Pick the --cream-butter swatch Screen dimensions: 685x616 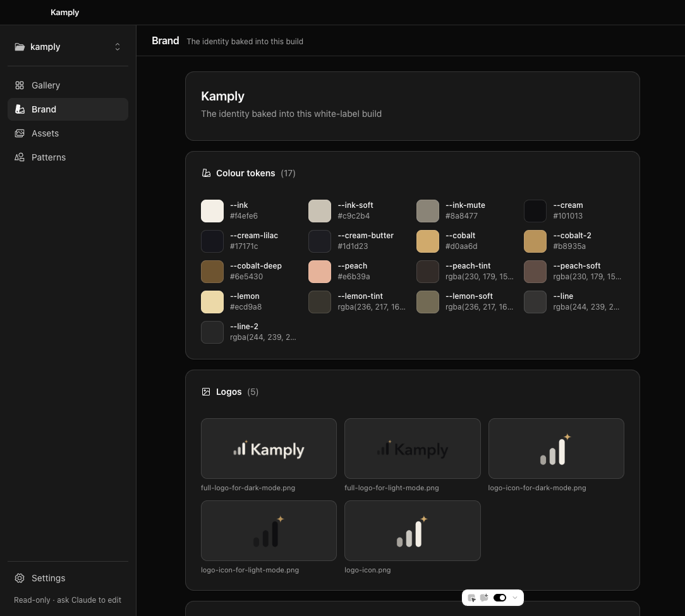320,241
